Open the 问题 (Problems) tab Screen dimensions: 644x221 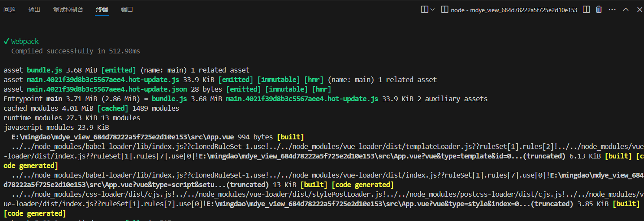pyautogui.click(x=10, y=10)
